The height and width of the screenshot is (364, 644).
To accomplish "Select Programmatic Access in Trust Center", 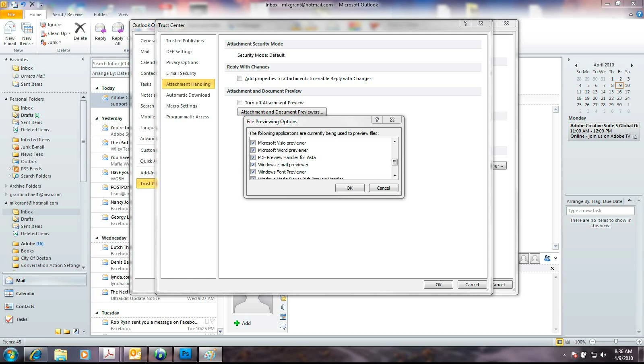I will pos(188,117).
